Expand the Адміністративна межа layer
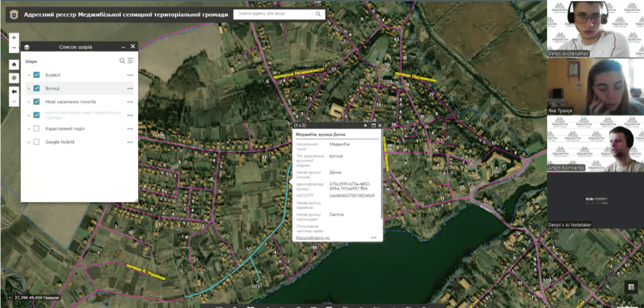 tap(29, 115)
